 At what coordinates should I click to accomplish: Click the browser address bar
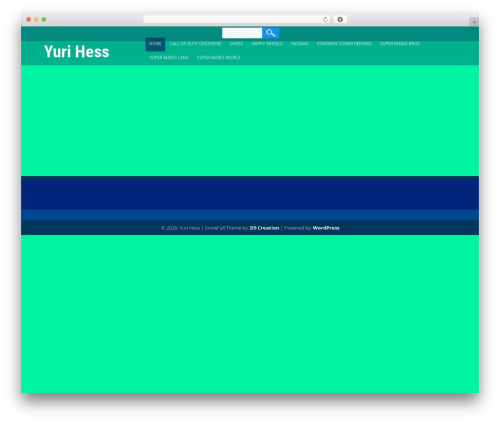(236, 20)
